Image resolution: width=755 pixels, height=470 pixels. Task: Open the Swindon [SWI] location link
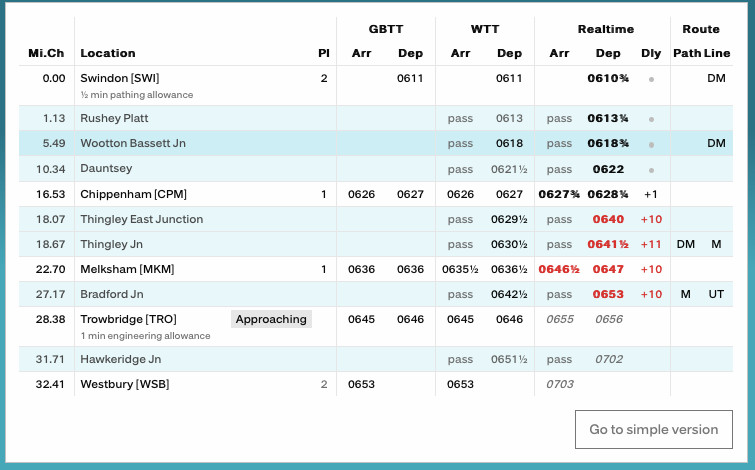(x=120, y=78)
